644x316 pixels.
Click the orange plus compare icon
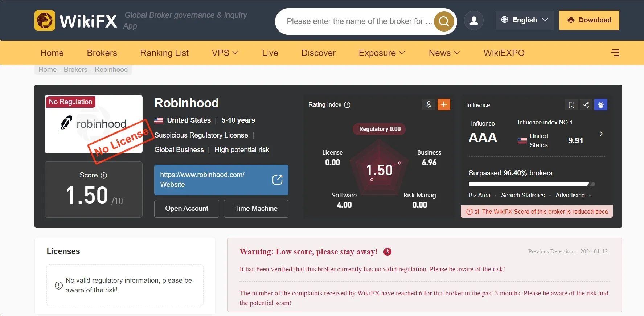(444, 104)
